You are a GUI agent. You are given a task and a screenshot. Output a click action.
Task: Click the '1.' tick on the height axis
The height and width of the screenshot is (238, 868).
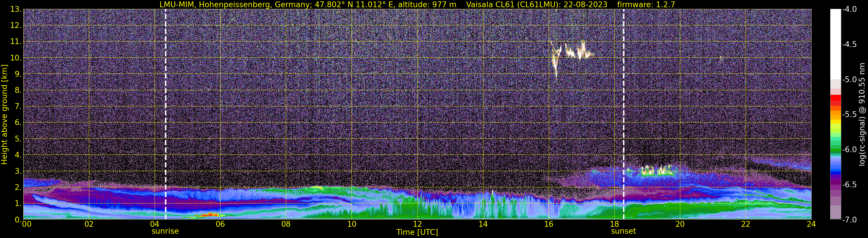18,204
